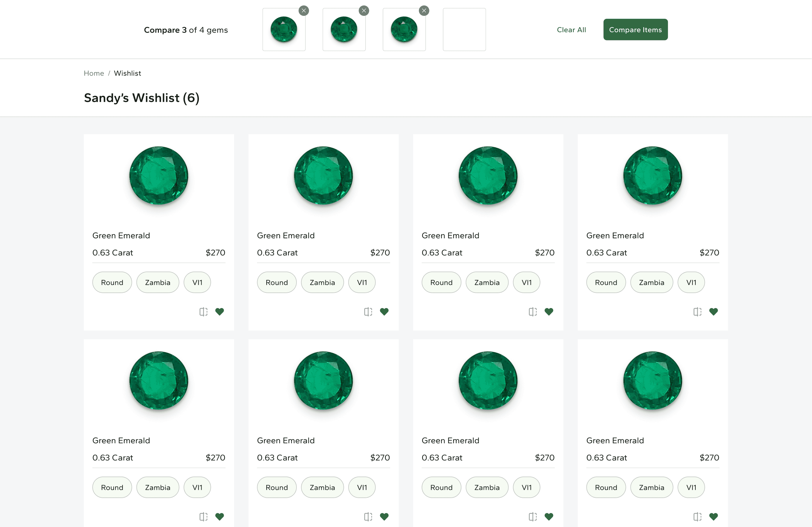Click first row second emerald image
Viewport: 812px width, 527px height.
point(323,176)
